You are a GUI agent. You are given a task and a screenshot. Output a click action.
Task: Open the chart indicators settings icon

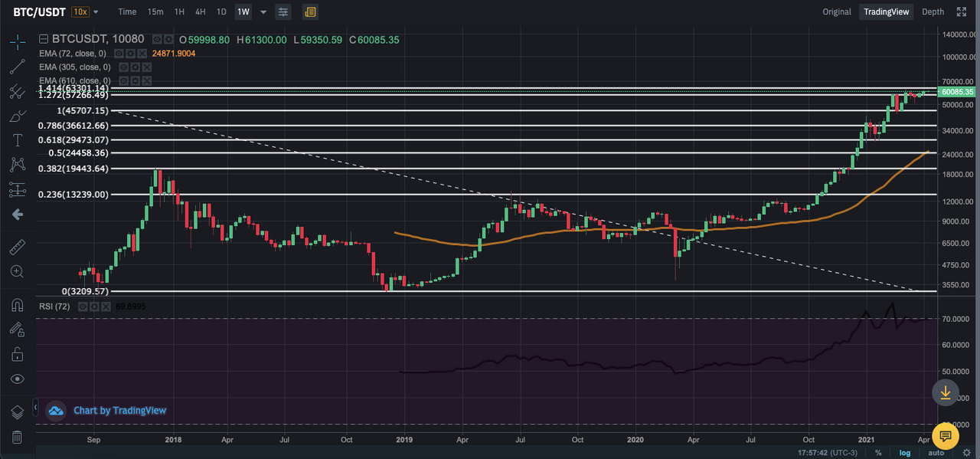[283, 11]
